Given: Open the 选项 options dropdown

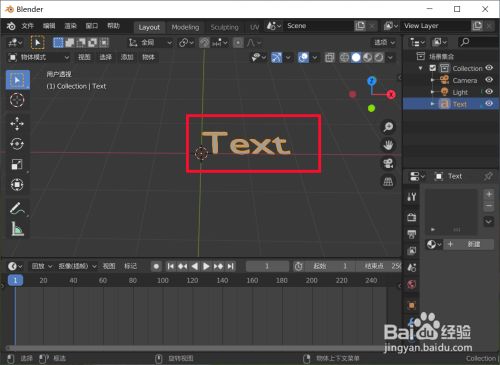Looking at the screenshot, I should pos(384,43).
